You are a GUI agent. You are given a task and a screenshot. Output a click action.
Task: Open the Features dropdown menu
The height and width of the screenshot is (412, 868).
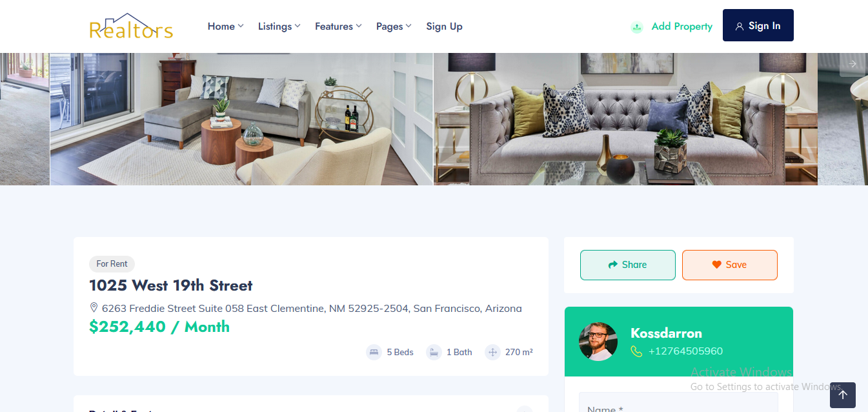(338, 26)
